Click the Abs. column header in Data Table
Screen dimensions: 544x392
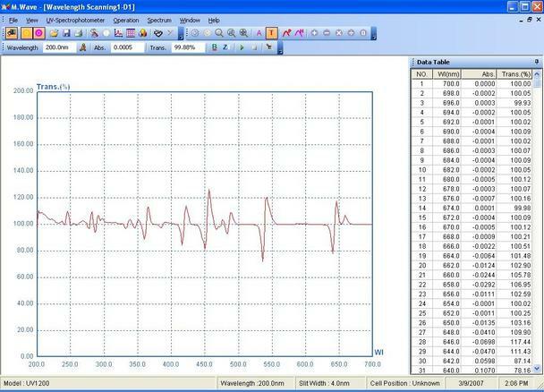tap(479, 74)
